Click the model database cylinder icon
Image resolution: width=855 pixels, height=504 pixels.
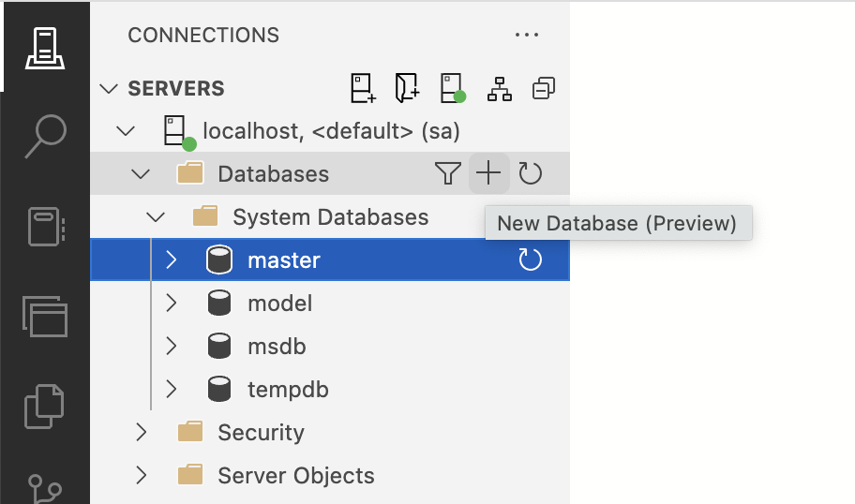(x=219, y=303)
